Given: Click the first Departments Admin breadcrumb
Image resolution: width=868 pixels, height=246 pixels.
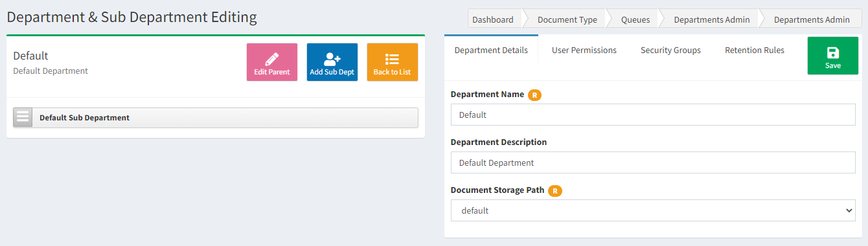Looking at the screenshot, I should pyautogui.click(x=712, y=19).
